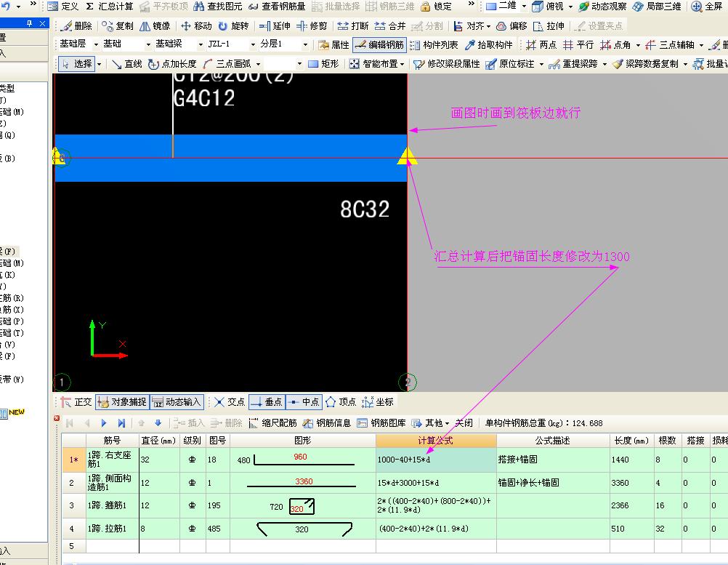Click 关闭 to close rebar editor
Viewport: 728px width, 565px height.
(464, 422)
